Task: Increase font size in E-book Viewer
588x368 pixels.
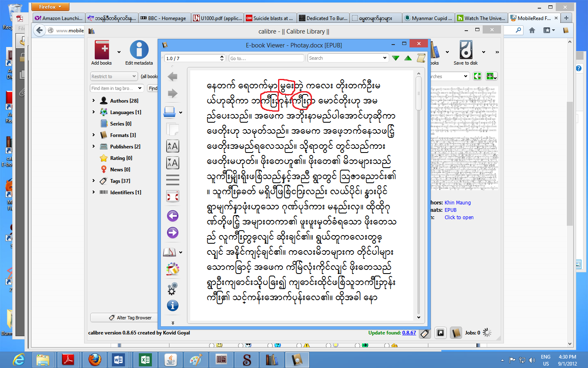Action: [173, 146]
